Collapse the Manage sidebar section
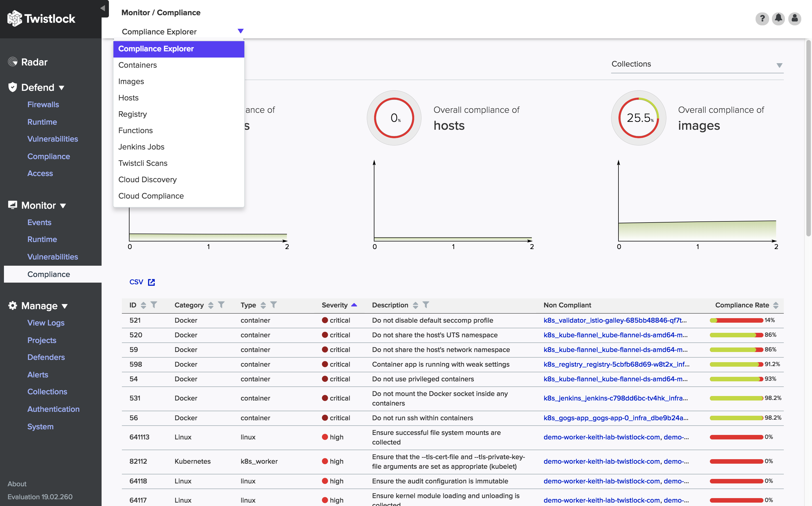 (x=65, y=306)
